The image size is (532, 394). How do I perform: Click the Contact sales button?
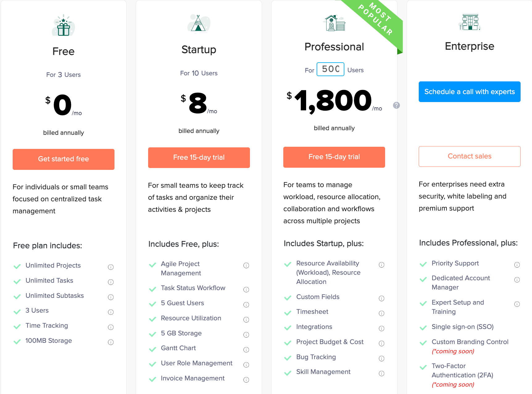(x=470, y=156)
